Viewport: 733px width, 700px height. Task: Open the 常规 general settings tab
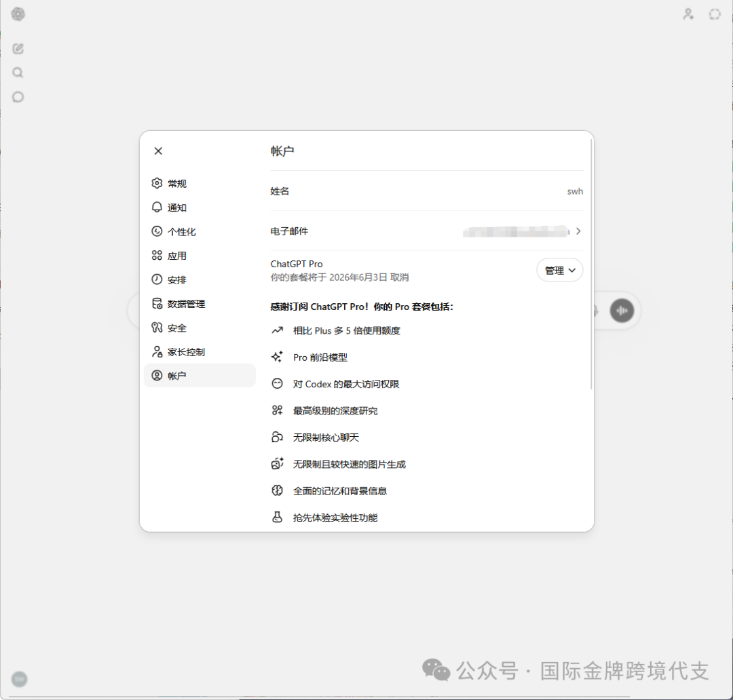pos(200,183)
